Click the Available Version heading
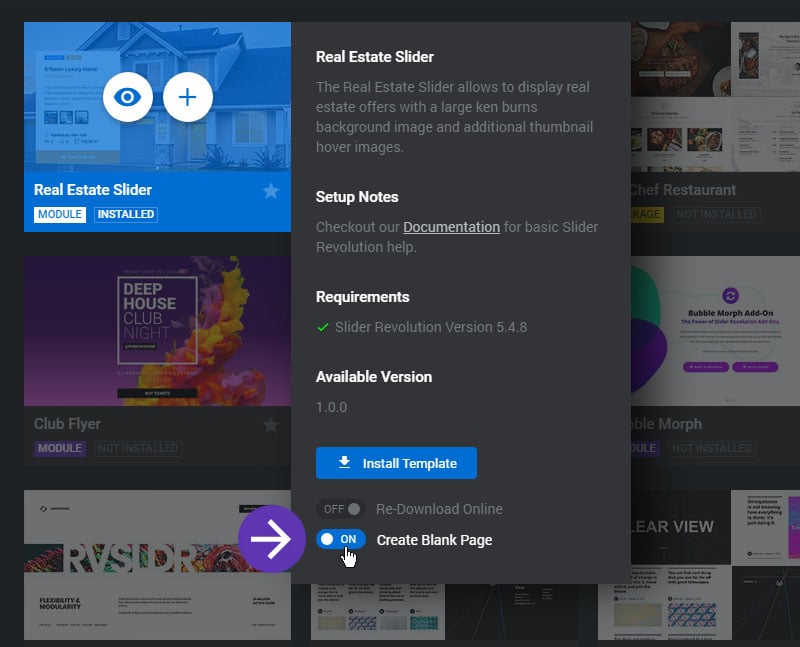The width and height of the screenshot is (800, 647). tap(374, 377)
